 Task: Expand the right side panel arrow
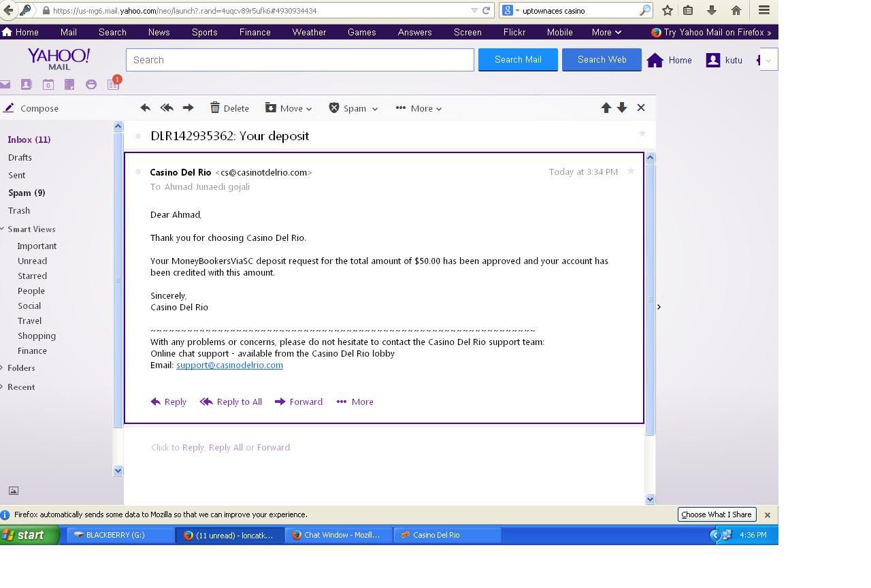tap(659, 307)
